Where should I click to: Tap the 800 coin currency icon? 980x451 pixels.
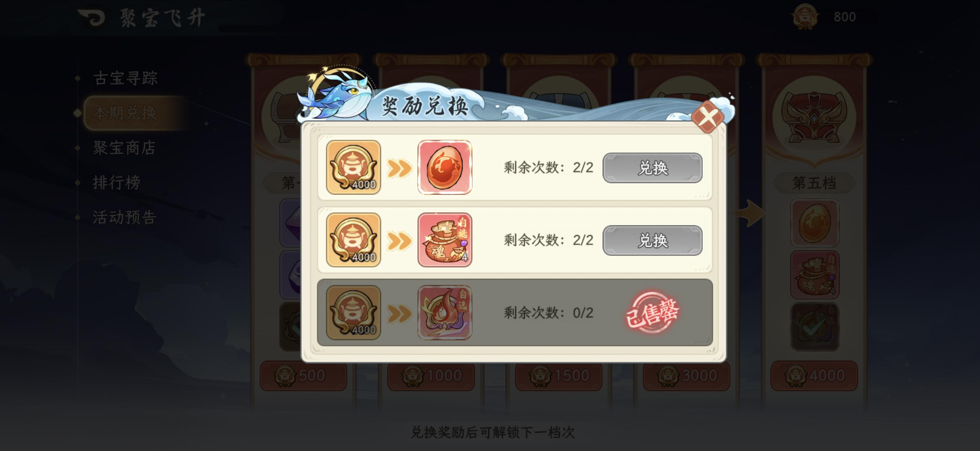pyautogui.click(x=805, y=17)
